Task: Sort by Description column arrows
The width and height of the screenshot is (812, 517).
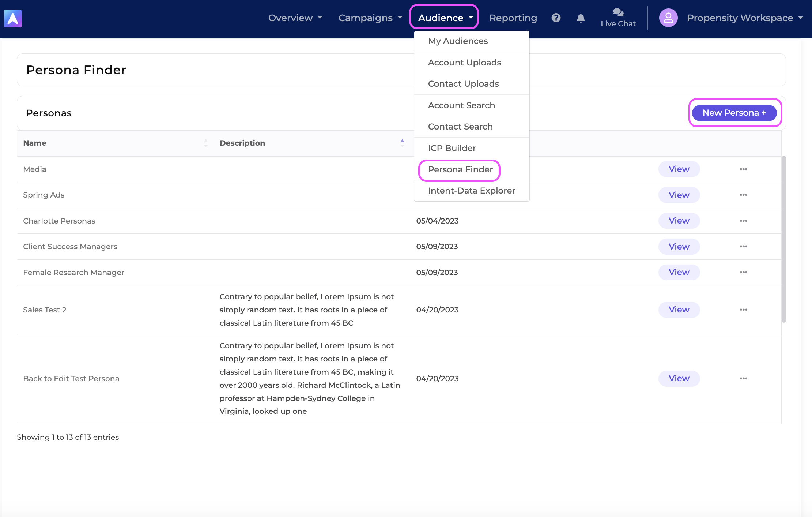Action: point(402,143)
